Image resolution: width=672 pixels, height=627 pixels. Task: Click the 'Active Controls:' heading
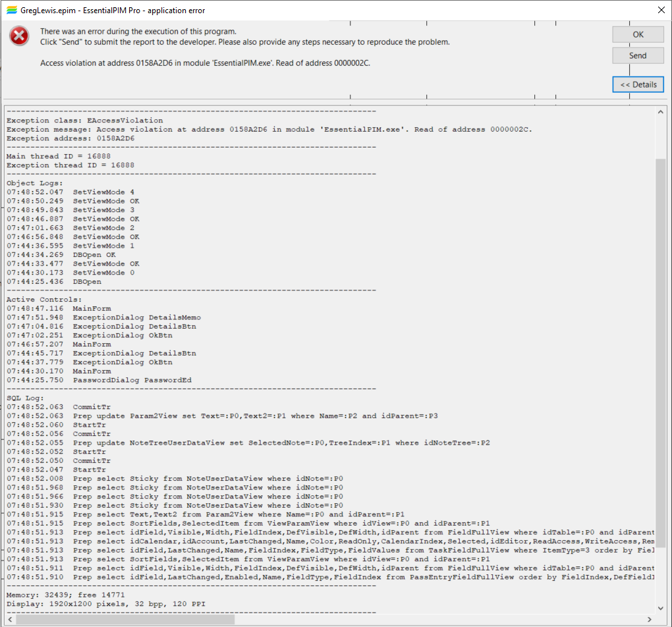pyautogui.click(x=44, y=300)
